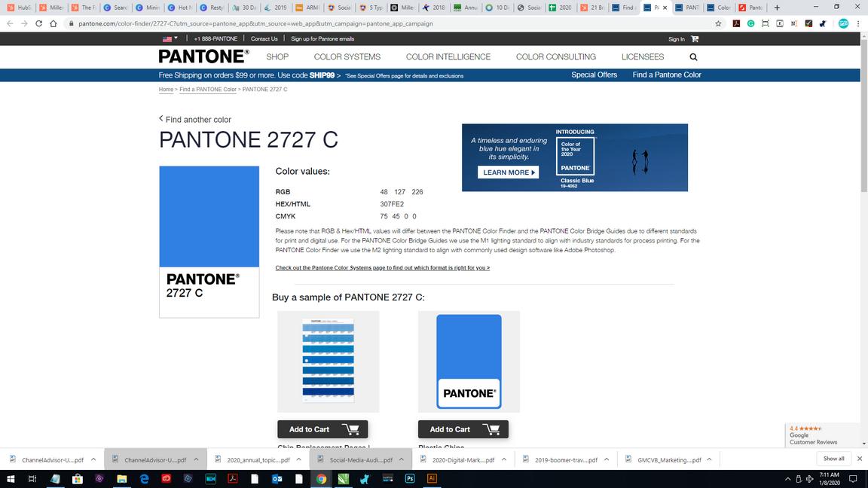Open the COLOR SYSTEMS menu

347,57
